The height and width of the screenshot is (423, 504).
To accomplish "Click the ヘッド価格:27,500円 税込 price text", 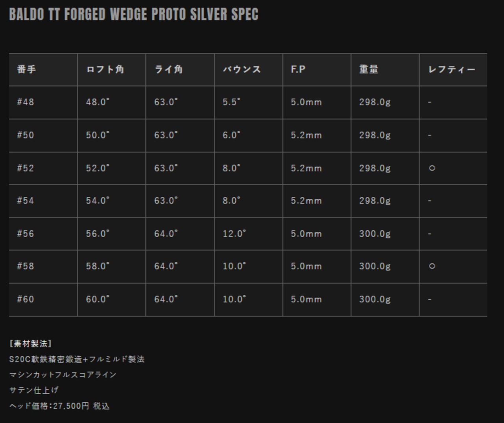I will pos(59,406).
